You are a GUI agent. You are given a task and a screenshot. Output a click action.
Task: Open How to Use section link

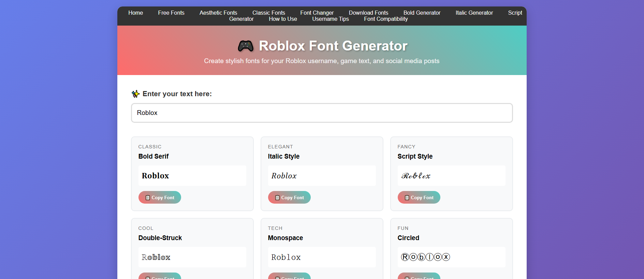click(283, 19)
